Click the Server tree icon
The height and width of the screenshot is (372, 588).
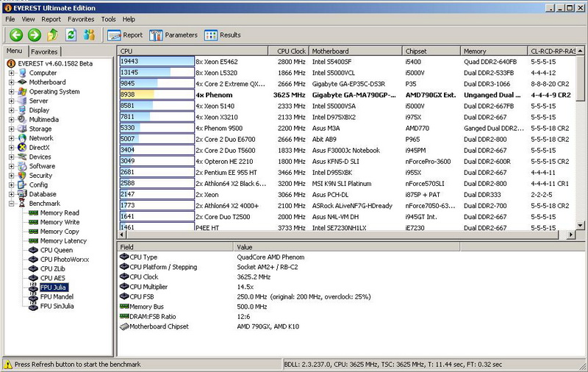(23, 101)
